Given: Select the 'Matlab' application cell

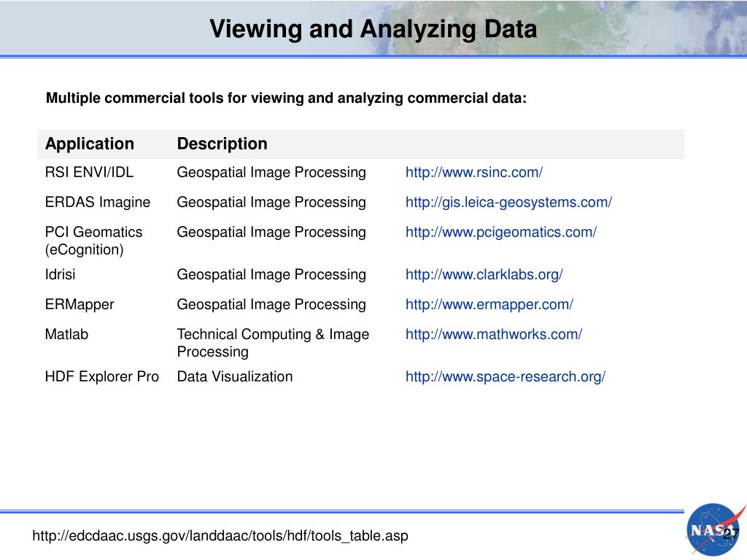Looking at the screenshot, I should 66,335.
